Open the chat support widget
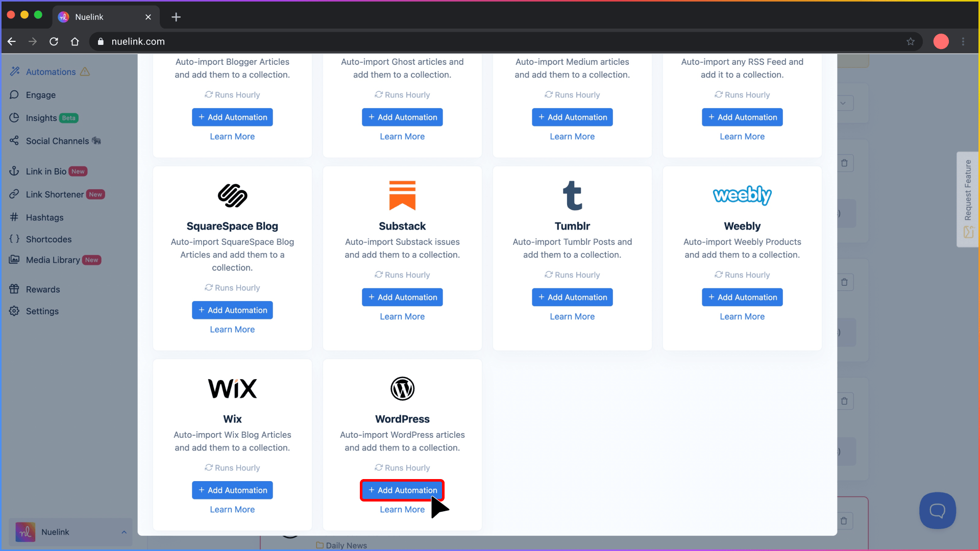The height and width of the screenshot is (551, 980). 938,511
